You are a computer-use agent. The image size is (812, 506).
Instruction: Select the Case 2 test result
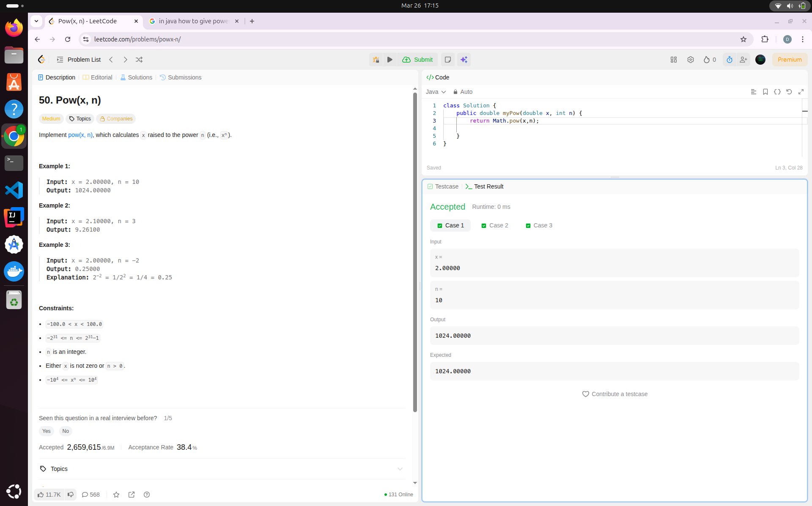pos(495,225)
